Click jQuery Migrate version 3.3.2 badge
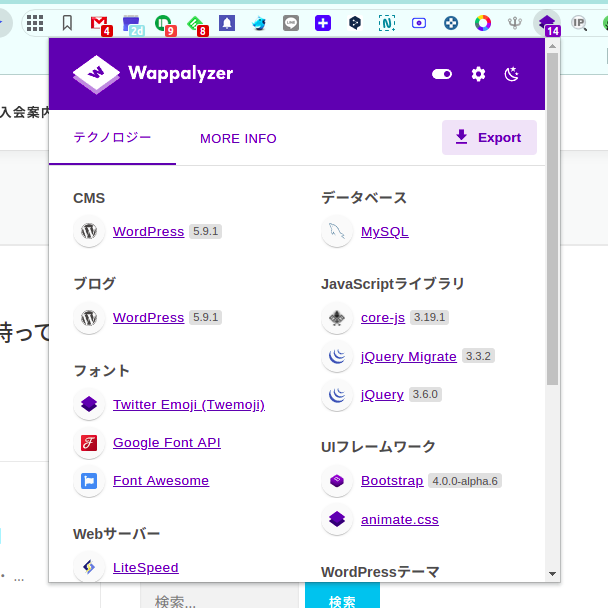 (x=478, y=356)
